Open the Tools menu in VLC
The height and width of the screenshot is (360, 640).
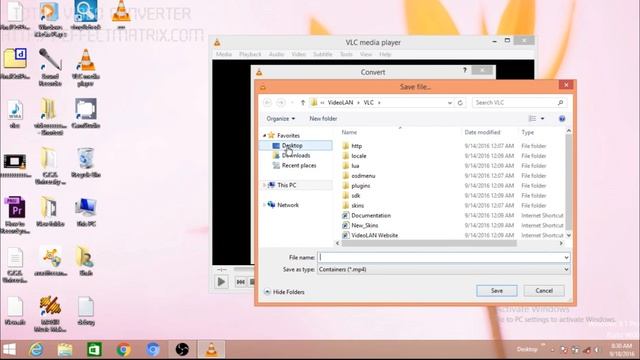[x=346, y=54]
